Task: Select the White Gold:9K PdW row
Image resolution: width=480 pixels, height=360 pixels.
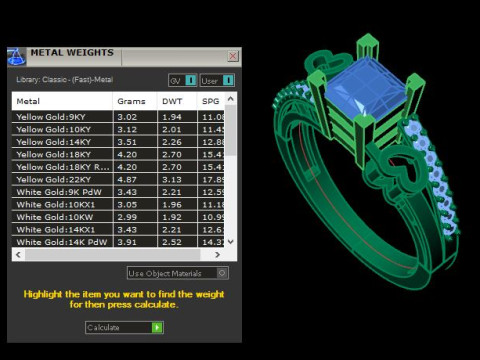Action: tap(118, 192)
